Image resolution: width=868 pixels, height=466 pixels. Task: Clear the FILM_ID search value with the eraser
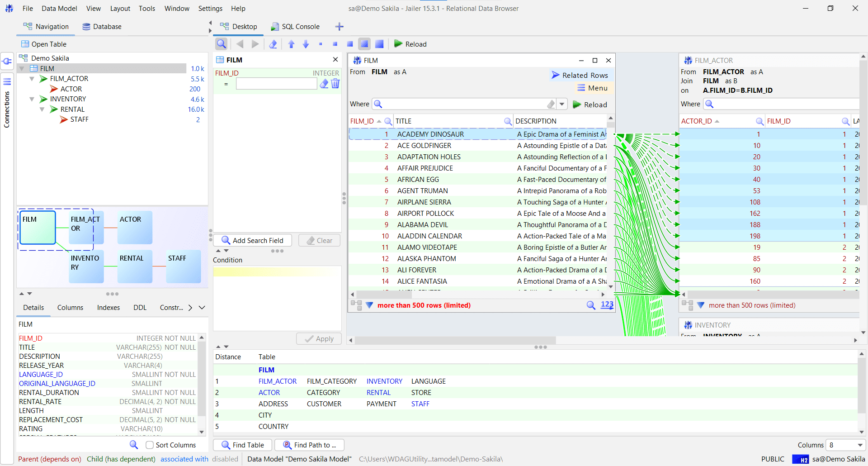324,84
